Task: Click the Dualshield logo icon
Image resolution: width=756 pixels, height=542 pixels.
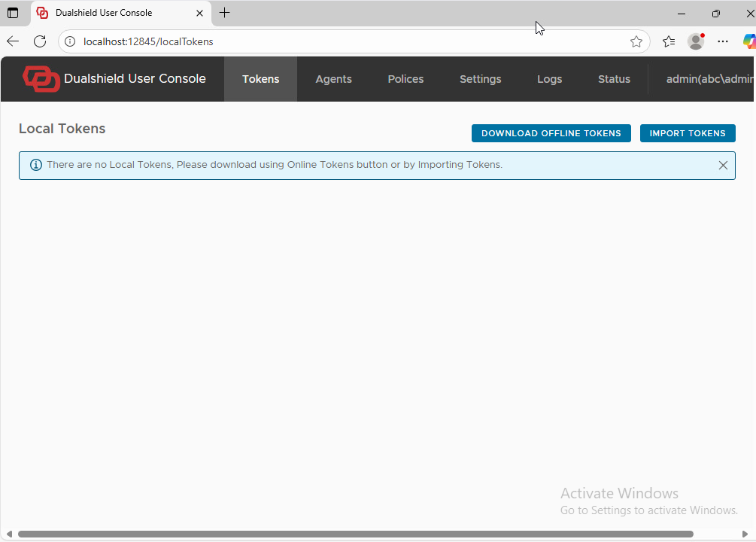Action: (x=41, y=79)
